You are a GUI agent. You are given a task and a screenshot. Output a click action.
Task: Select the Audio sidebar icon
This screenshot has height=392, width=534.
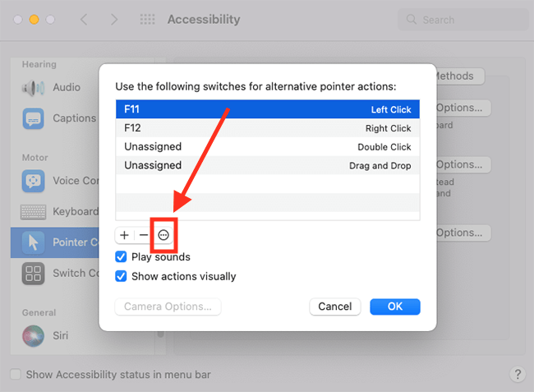point(33,88)
